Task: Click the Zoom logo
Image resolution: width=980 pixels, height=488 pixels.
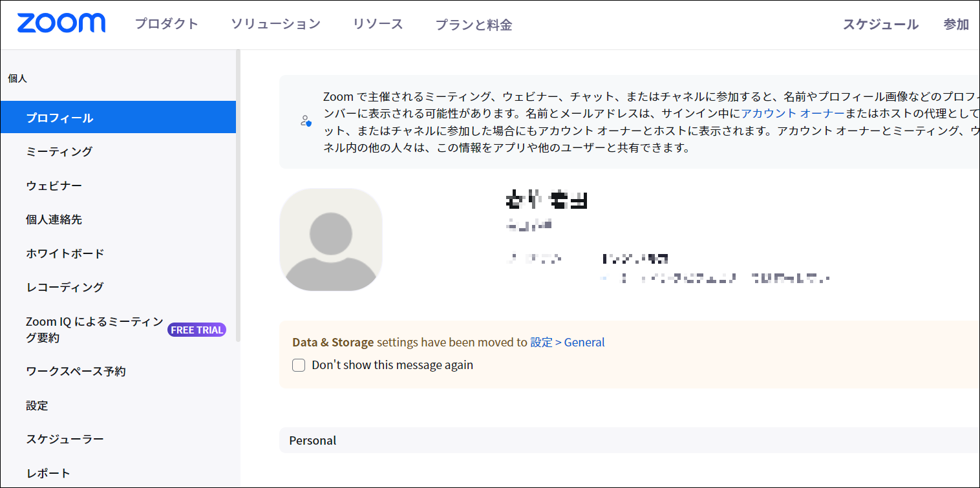Action: click(x=61, y=23)
